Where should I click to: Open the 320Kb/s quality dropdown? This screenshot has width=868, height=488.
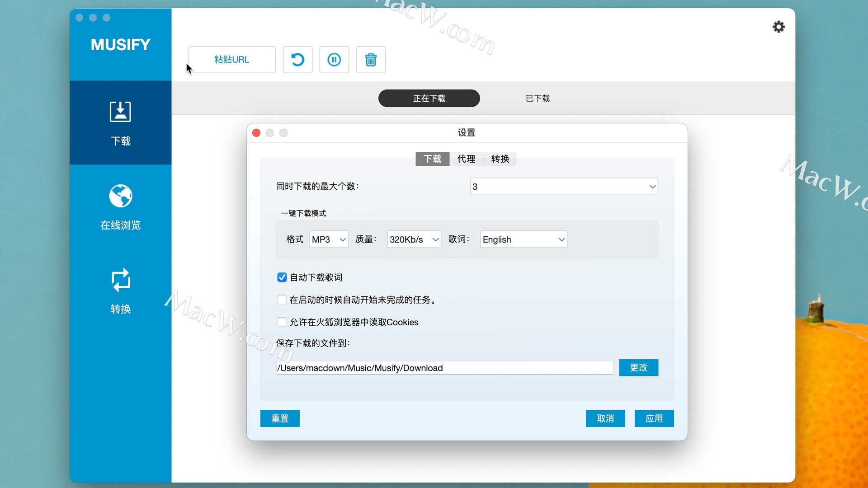414,239
